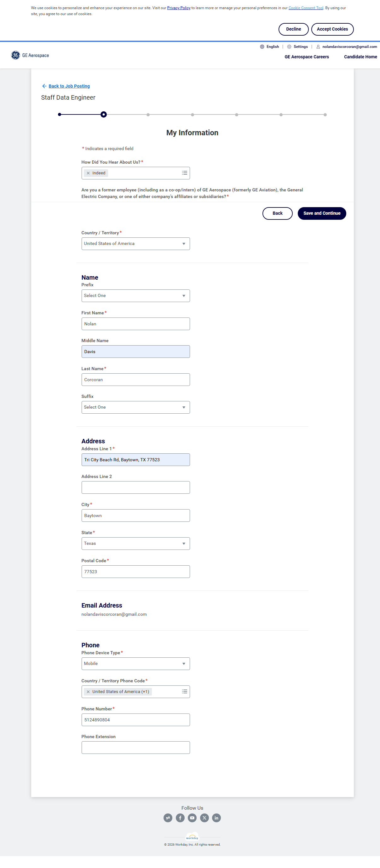Click Save and Continue button
Viewport: 380px width, 868px height.
pyautogui.click(x=322, y=213)
